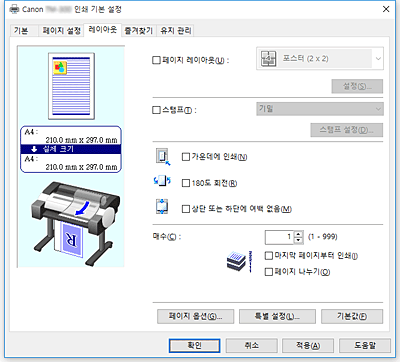400x362 pixels.
Task: Click the no top/bottom margin icon
Action: (162, 207)
